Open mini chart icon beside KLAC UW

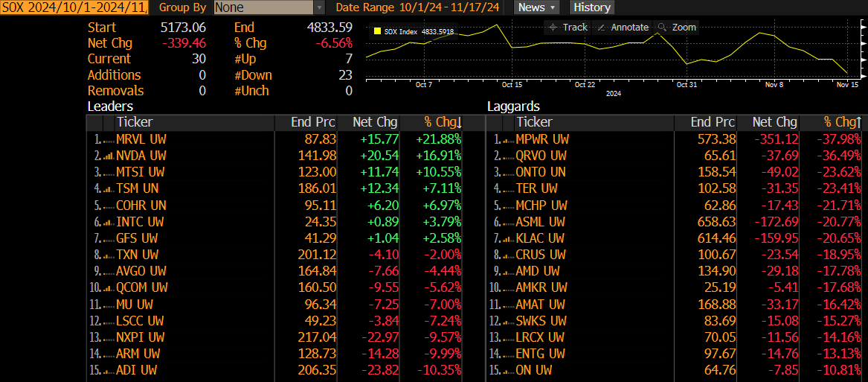click(x=507, y=239)
